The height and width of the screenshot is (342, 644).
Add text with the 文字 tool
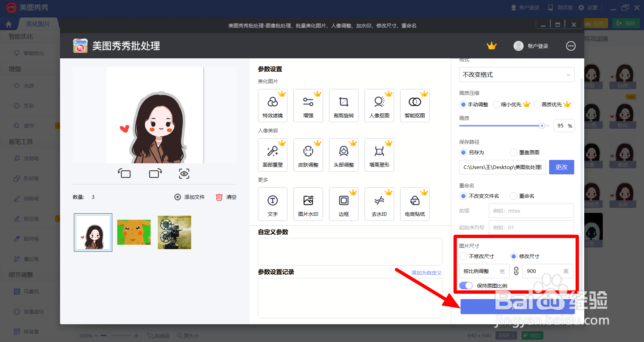[272, 204]
